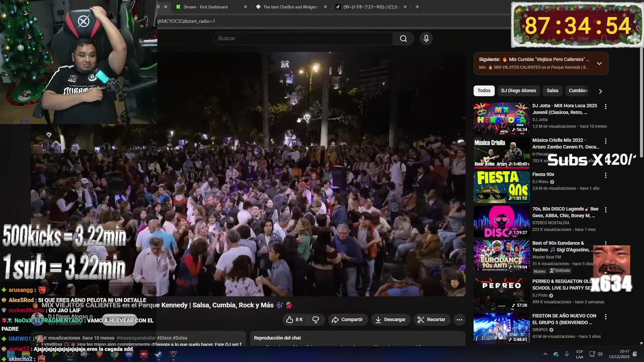Click the YouTube search magnifier button

[404, 39]
